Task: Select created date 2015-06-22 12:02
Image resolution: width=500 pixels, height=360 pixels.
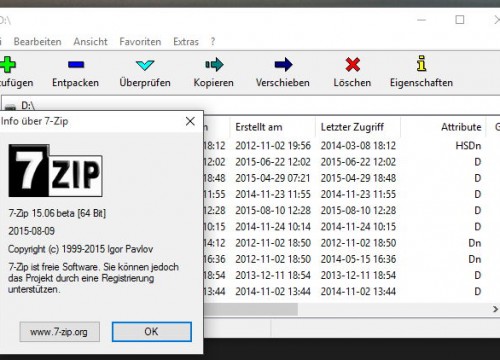Action: [x=273, y=162]
